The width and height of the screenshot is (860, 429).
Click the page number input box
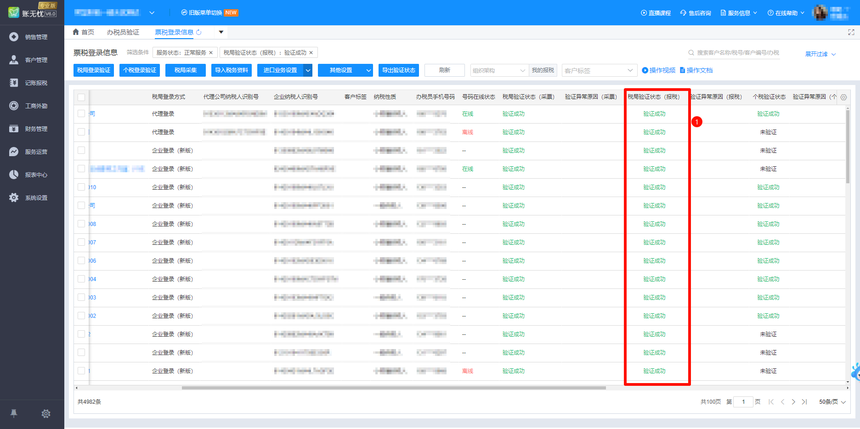[743, 402]
